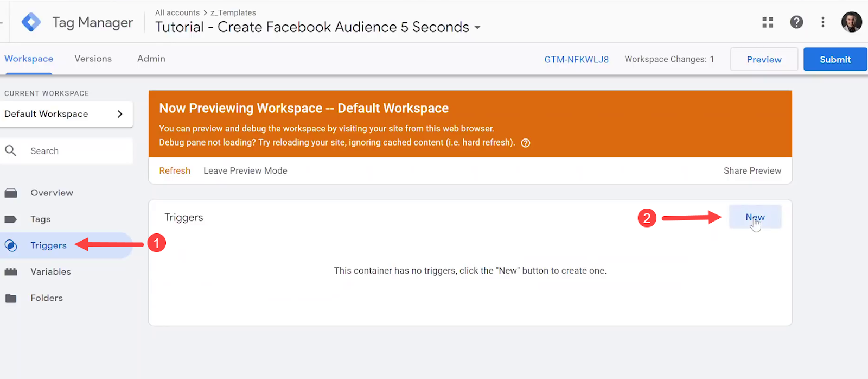Click Share Preview
This screenshot has width=868, height=379.
[x=752, y=170]
